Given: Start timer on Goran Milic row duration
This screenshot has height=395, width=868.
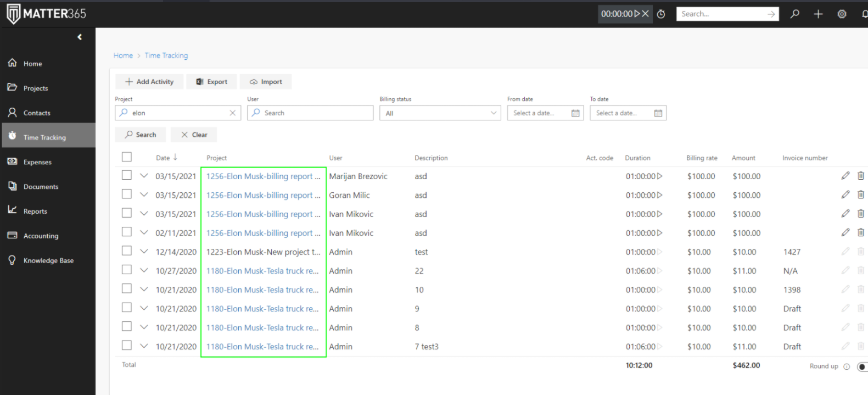Looking at the screenshot, I should [x=660, y=195].
